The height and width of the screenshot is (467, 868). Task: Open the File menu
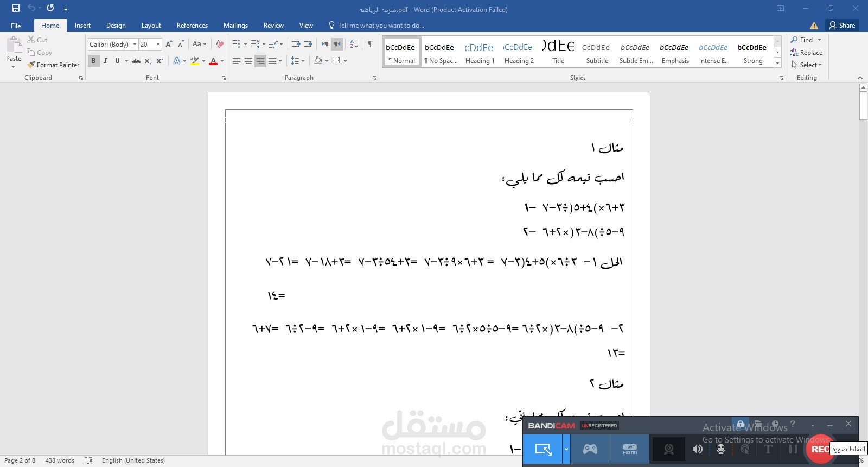(16, 26)
